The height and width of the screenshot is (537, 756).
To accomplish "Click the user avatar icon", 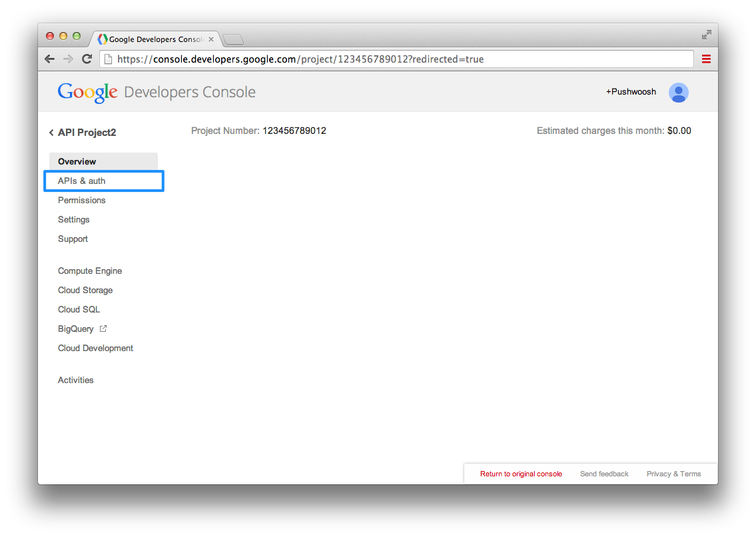I will tap(678, 92).
